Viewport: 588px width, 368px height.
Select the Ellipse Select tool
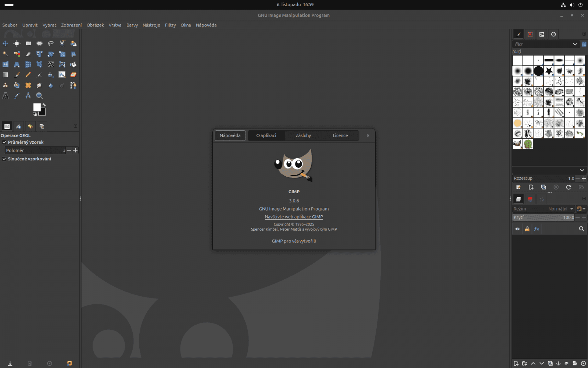(39, 43)
